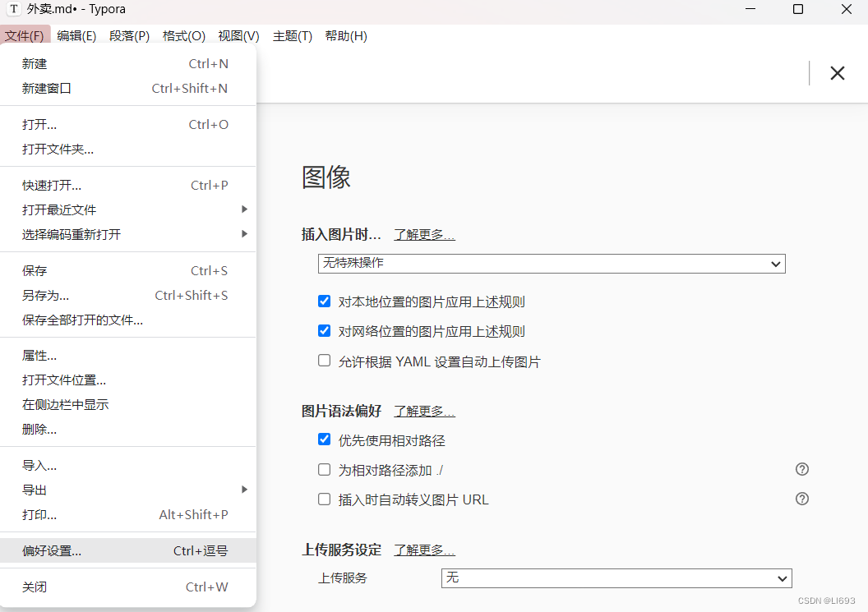Choose 新建 from the file menu
The width and height of the screenshot is (868, 612).
pyautogui.click(x=128, y=63)
